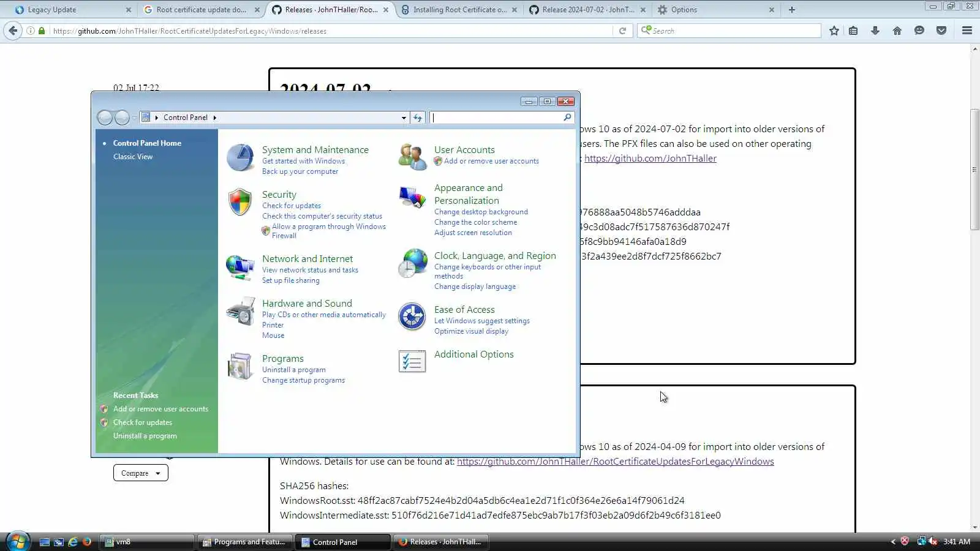The height and width of the screenshot is (551, 980).
Task: Go forward in Control Panel window
Action: click(x=122, y=118)
